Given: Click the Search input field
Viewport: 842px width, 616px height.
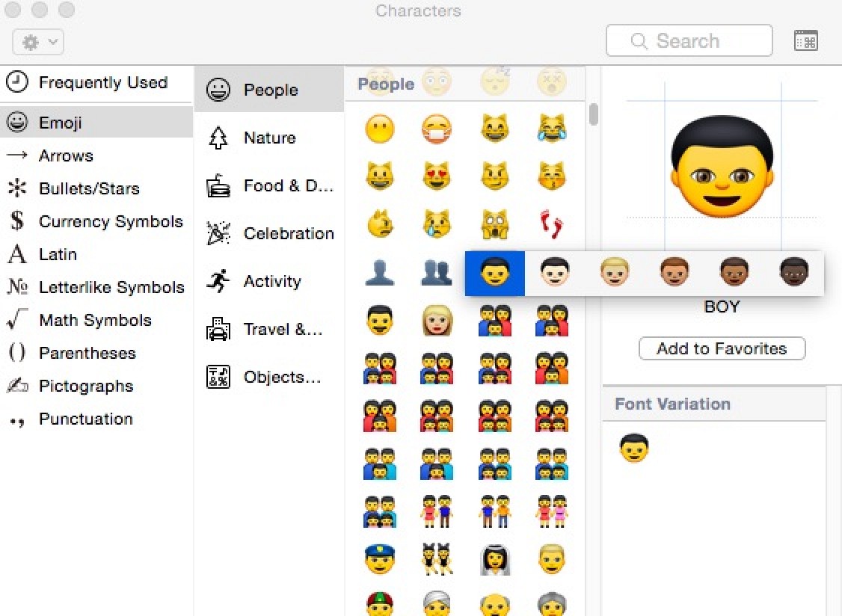Looking at the screenshot, I should coord(688,41).
